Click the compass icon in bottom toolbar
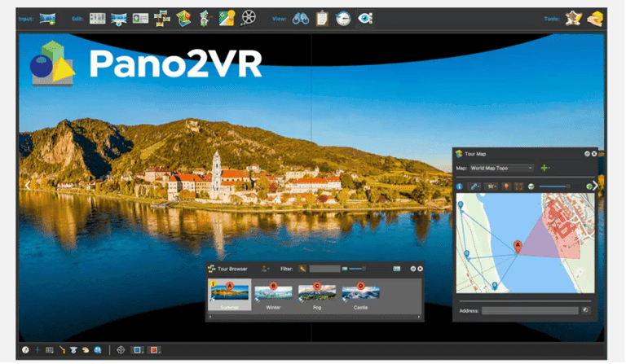 click(x=25, y=350)
